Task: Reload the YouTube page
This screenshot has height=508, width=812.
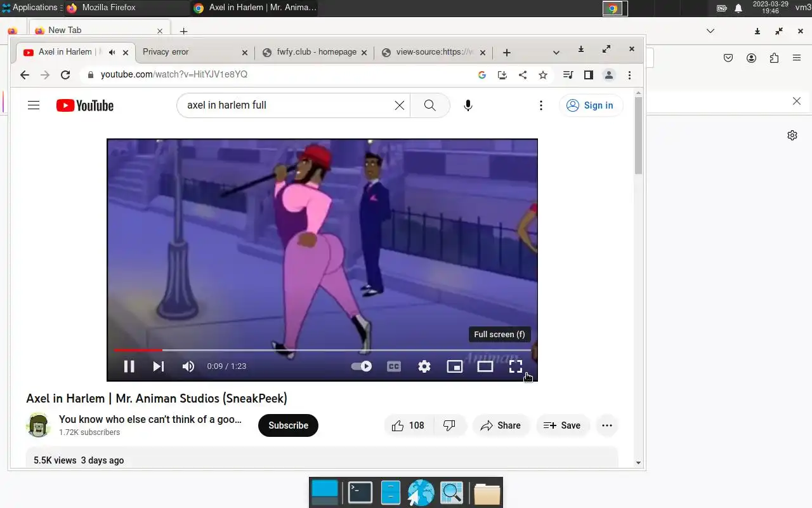Action: (x=65, y=75)
